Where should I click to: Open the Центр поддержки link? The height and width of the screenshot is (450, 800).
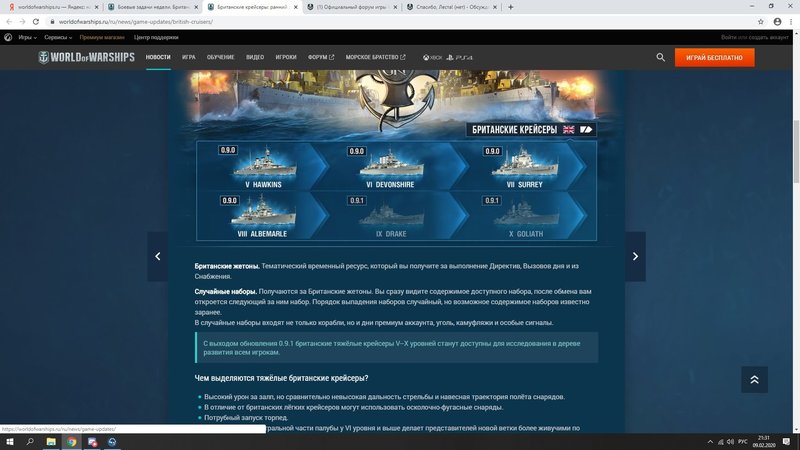[x=156, y=37]
